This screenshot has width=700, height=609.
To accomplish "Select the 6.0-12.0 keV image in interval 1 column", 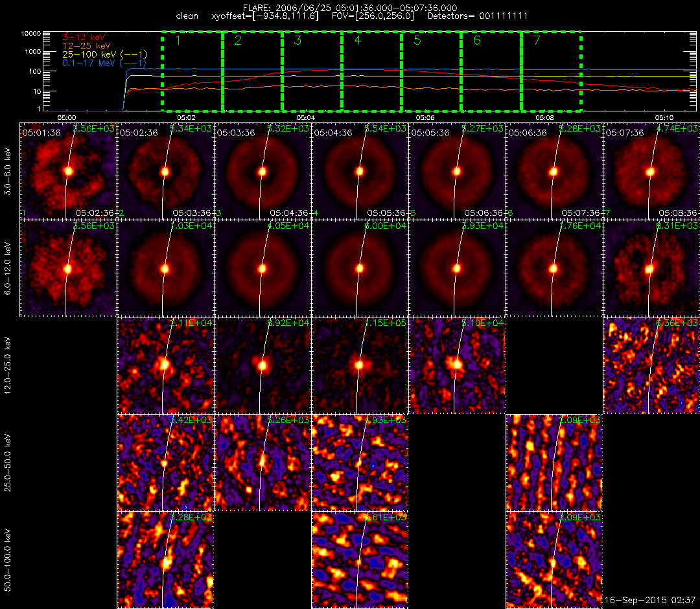I will click(x=68, y=268).
